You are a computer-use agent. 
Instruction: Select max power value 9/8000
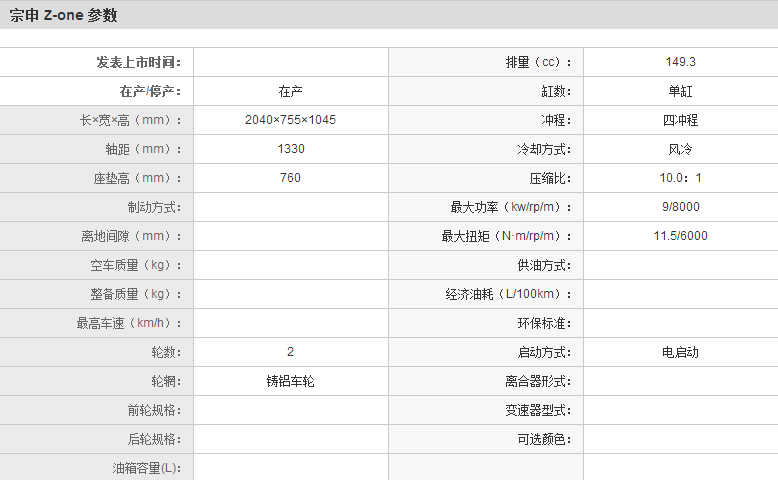coord(680,207)
